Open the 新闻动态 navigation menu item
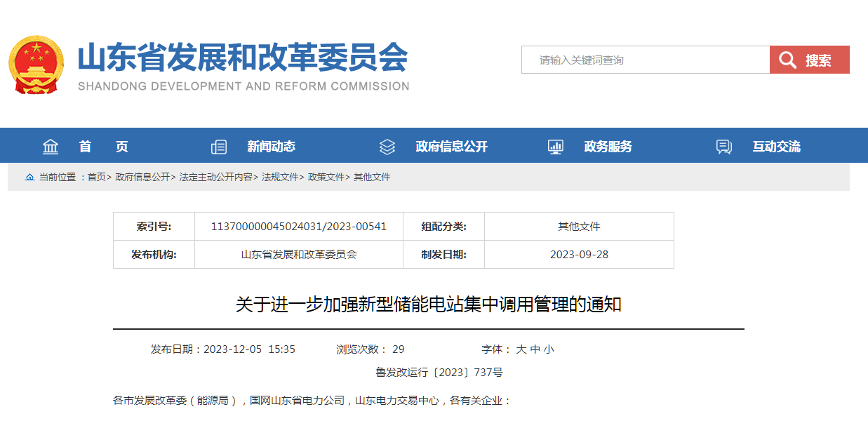 [271, 147]
